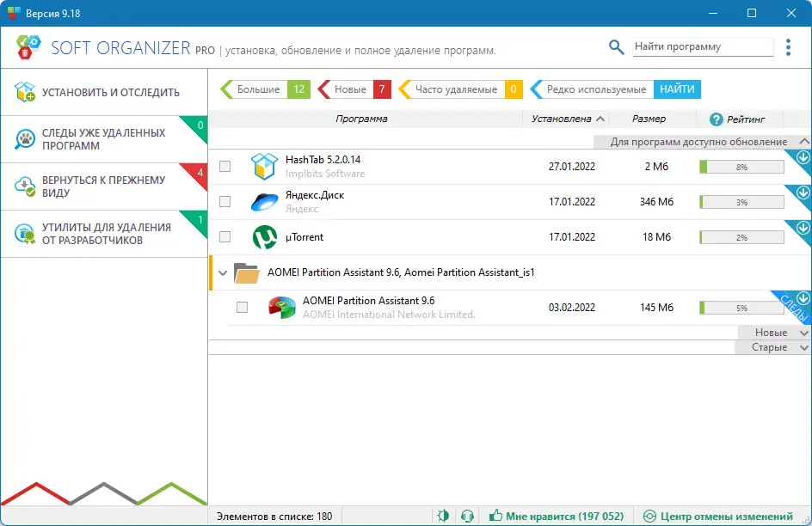812x526 pixels.
Task: Click the update download arrow for AOMEI
Action: [x=803, y=298]
